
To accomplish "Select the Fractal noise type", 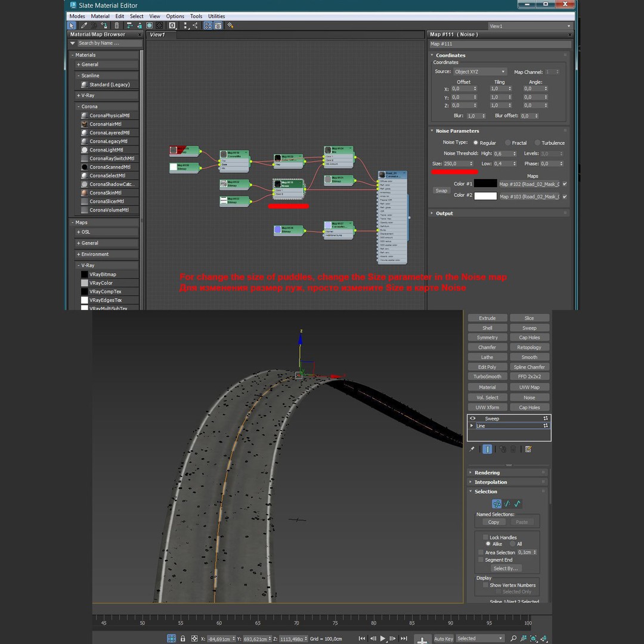I will pos(508,143).
